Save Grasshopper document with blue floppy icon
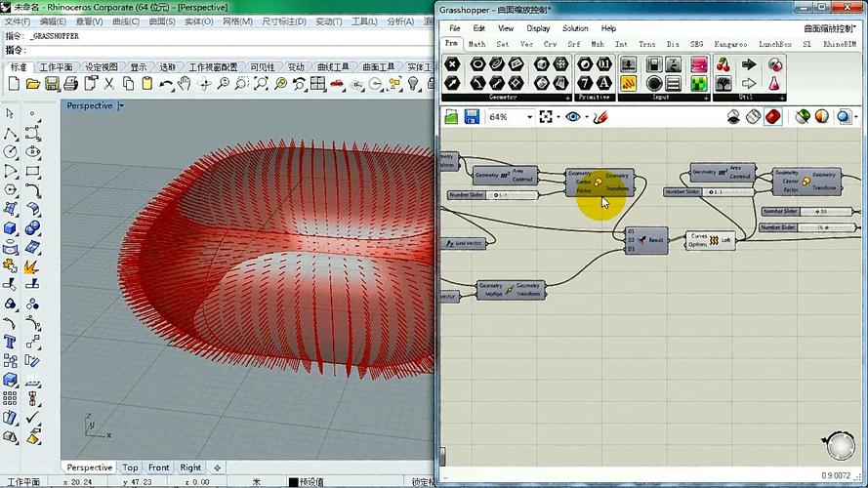This screenshot has height=488, width=868. point(471,117)
